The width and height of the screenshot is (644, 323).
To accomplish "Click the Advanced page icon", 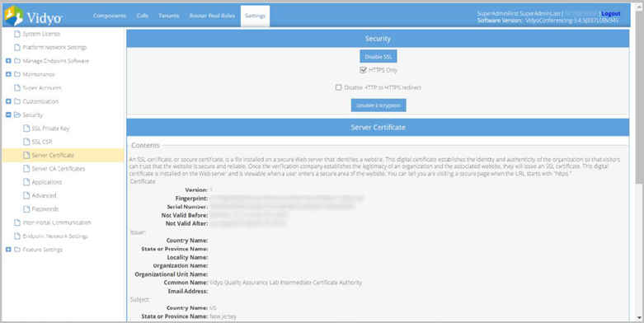I will pyautogui.click(x=26, y=196).
